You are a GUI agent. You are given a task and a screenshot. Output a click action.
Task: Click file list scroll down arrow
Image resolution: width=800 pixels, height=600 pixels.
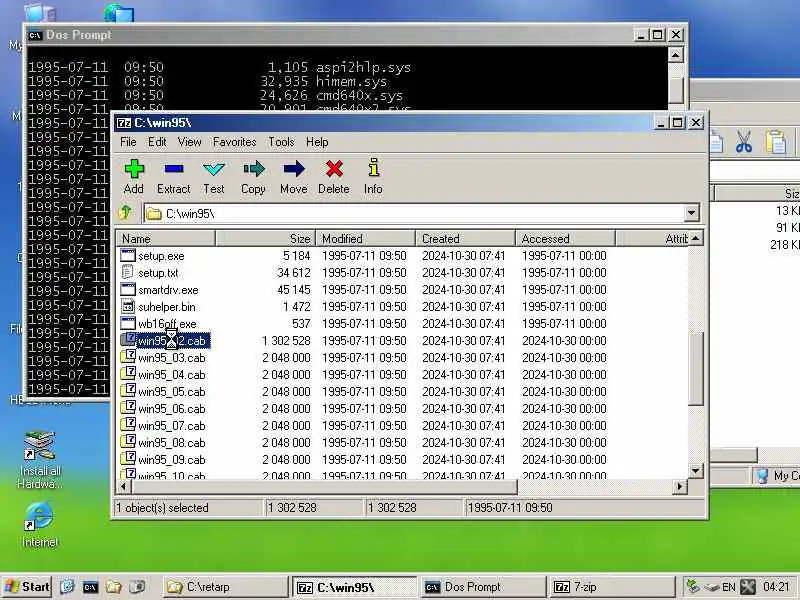click(696, 470)
